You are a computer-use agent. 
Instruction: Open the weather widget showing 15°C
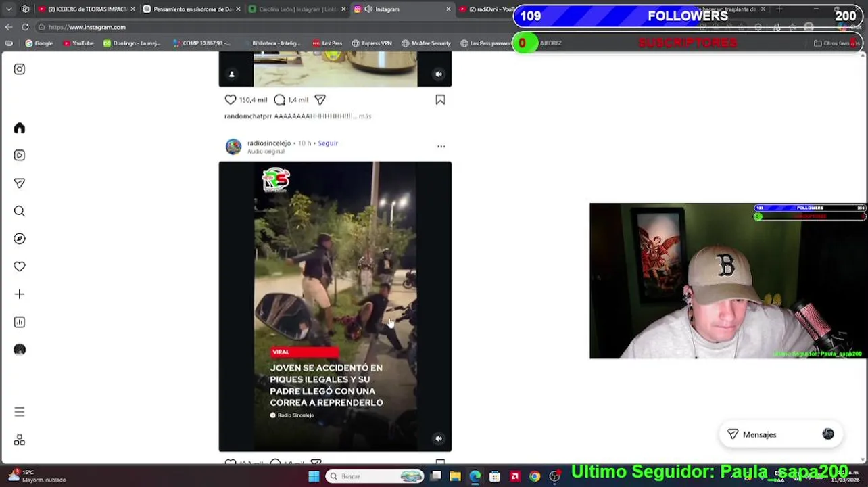click(37, 476)
